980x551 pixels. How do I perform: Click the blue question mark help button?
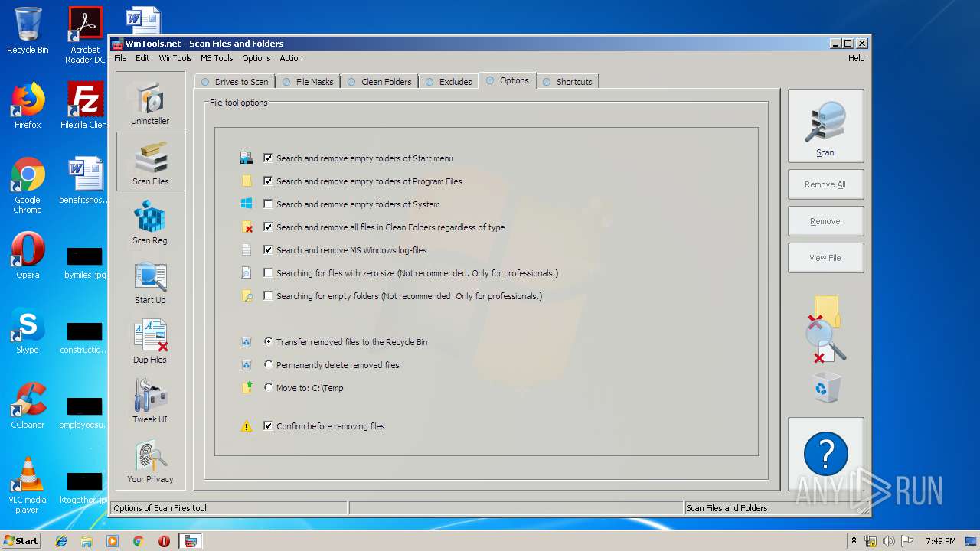pyautogui.click(x=825, y=454)
